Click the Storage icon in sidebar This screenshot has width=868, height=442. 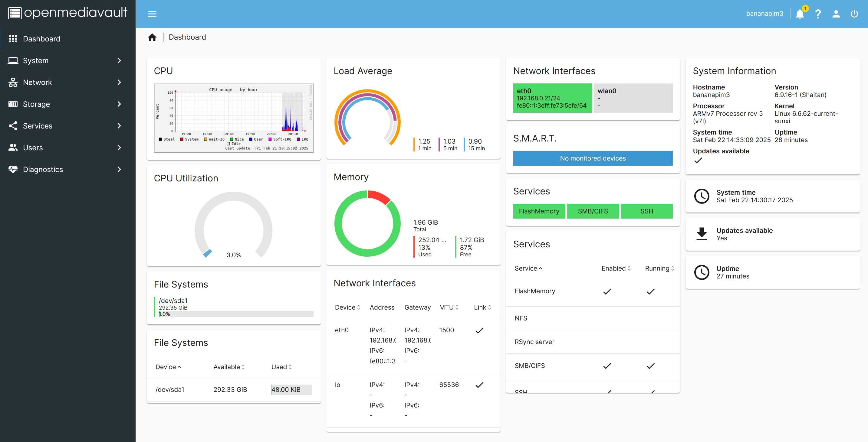[x=13, y=104]
